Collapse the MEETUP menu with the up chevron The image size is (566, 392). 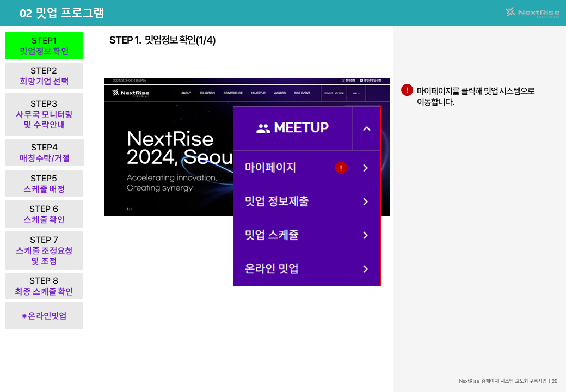pyautogui.click(x=367, y=128)
